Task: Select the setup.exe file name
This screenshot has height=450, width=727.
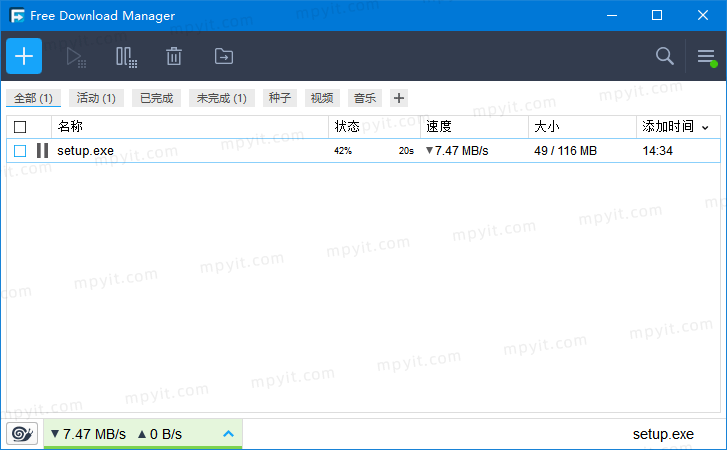Action: coord(85,151)
